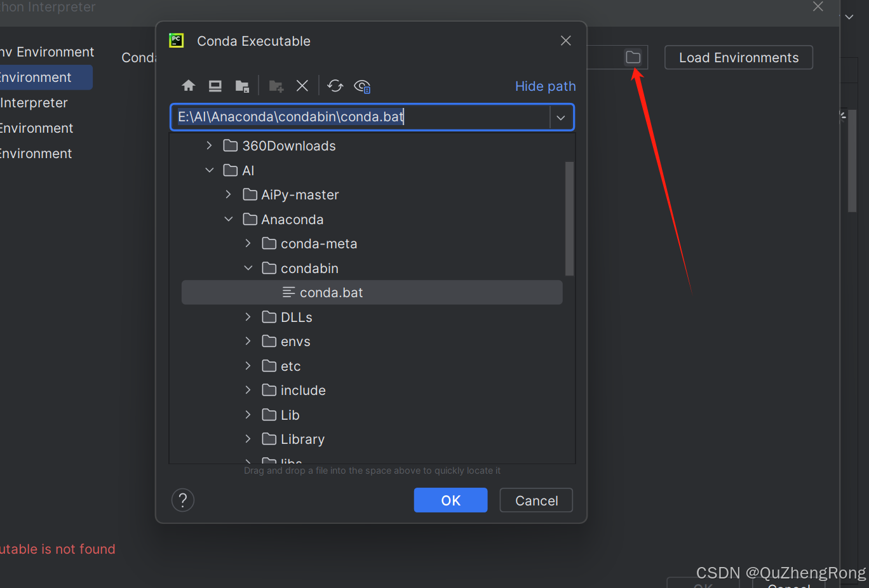This screenshot has width=869, height=588.
Task: Click the help question mark icon
Action: 183,500
